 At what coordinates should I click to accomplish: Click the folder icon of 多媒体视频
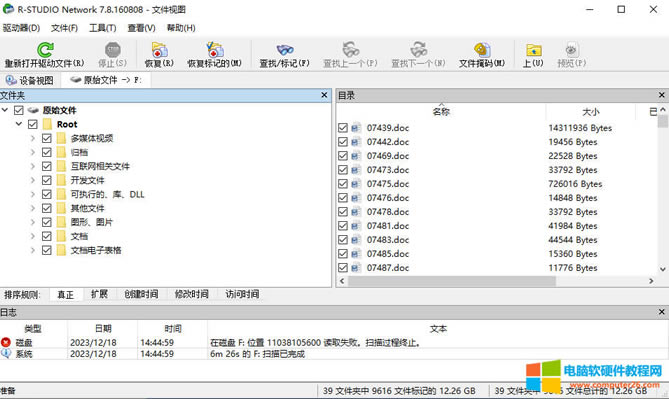point(61,138)
